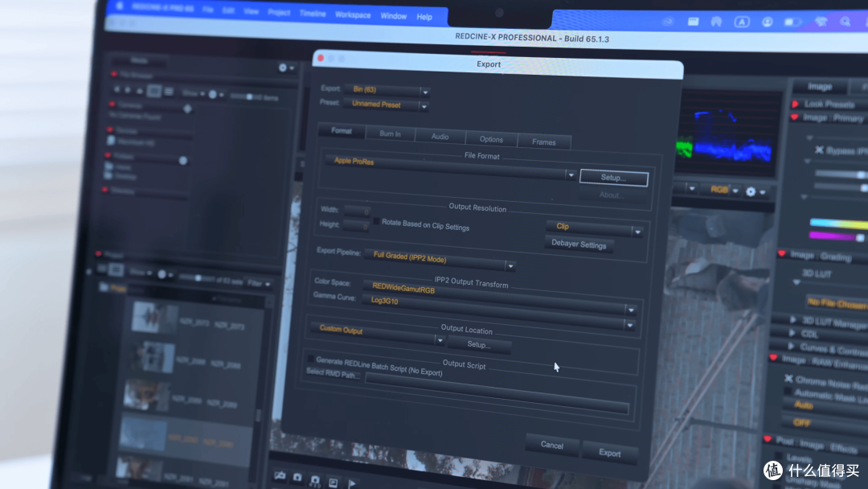Switch to the Audio tab
Viewport: 868px width, 489px height.
click(440, 136)
